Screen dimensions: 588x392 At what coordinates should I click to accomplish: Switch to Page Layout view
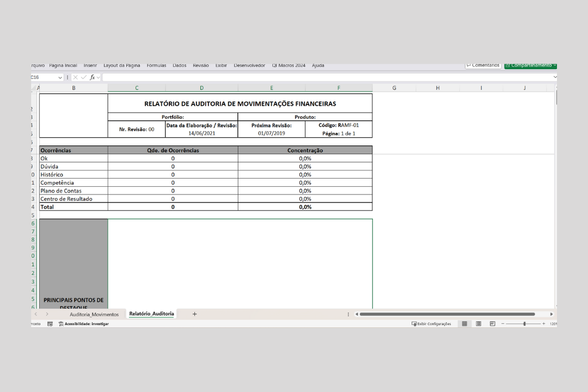pyautogui.click(x=479, y=323)
